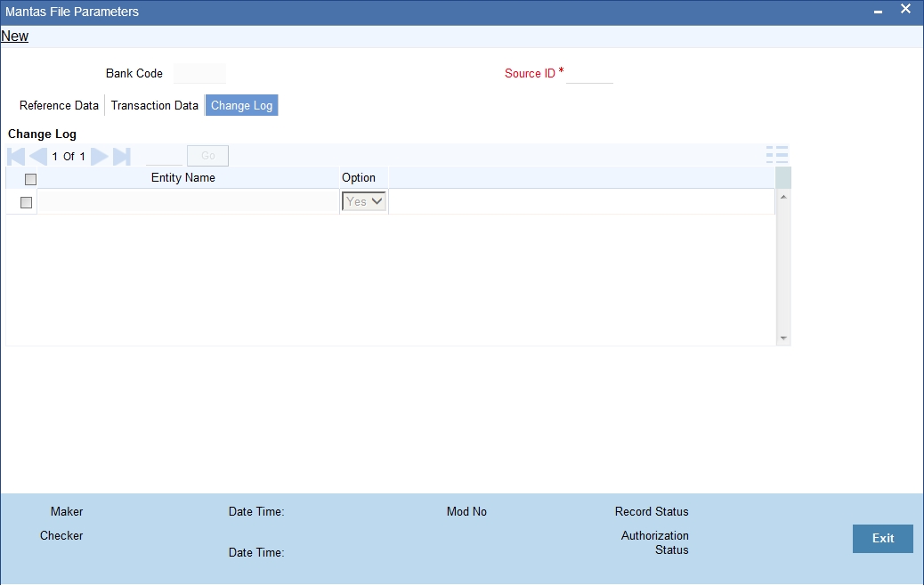Click the New menu link
924x586 pixels.
point(15,36)
